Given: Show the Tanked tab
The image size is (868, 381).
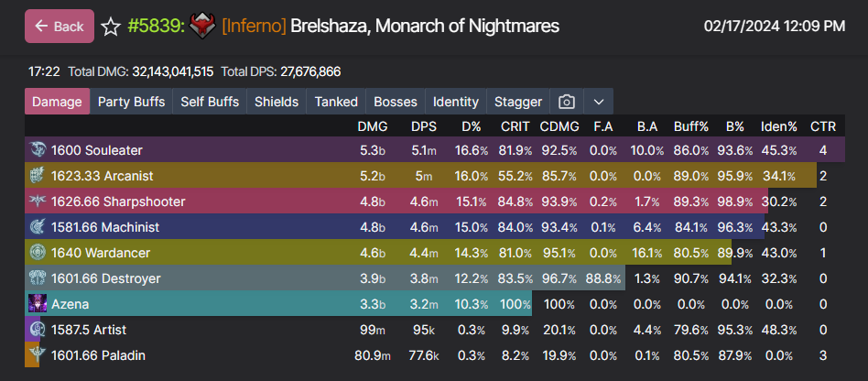Looking at the screenshot, I should tap(336, 102).
